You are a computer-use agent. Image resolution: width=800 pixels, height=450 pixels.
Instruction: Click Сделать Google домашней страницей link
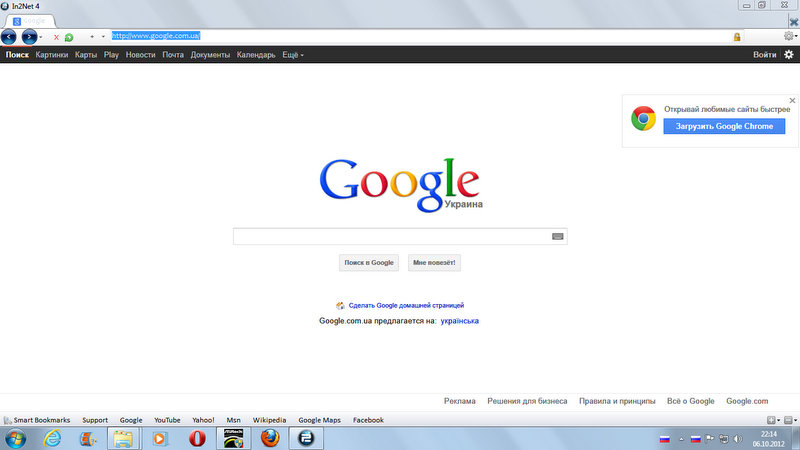(406, 305)
